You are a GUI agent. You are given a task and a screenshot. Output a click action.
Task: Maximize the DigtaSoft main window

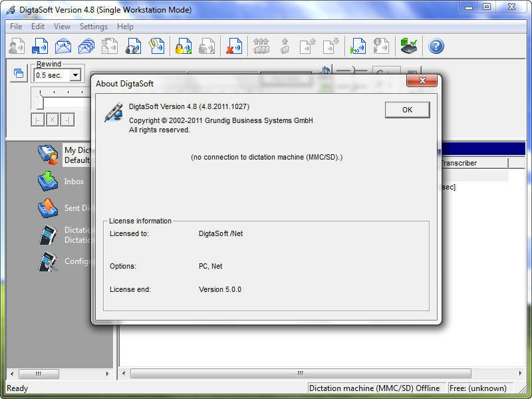[x=487, y=7]
